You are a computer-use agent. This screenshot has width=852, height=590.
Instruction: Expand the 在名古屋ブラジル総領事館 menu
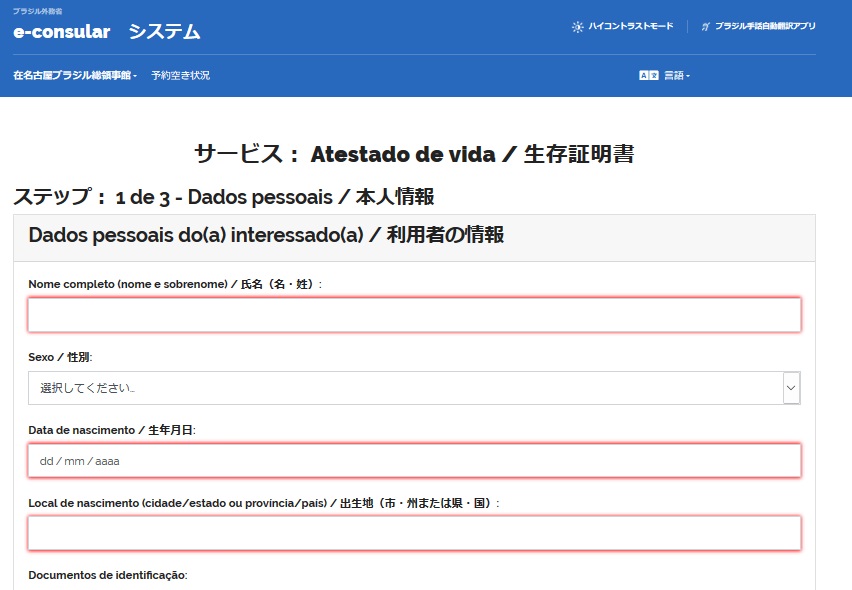tap(75, 76)
